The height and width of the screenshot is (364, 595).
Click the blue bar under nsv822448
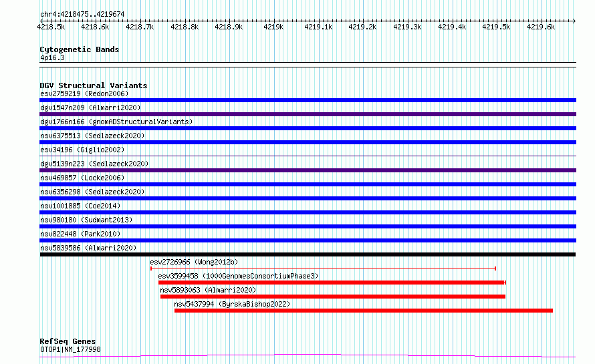click(308, 240)
